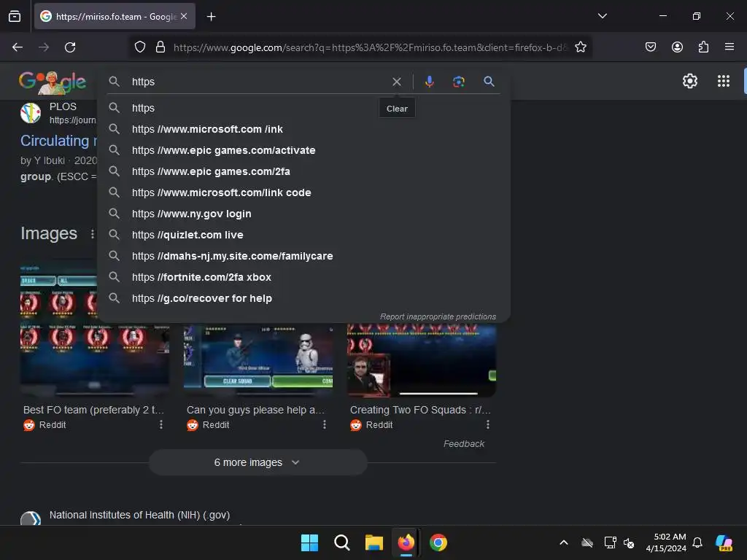
Task: Choose suggestion www.epic games.com/activate
Action: click(x=303, y=150)
